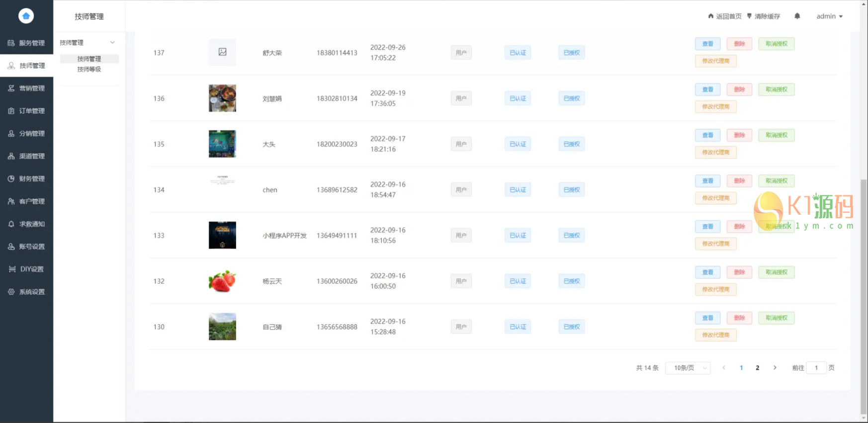Click 查看 for 自己骑
Viewport: 868px width, 423px height.
707,318
